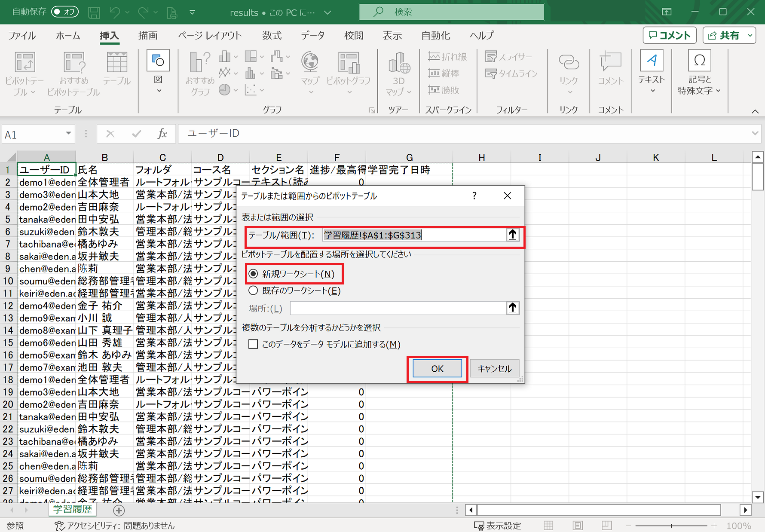Open 記号と特殊文字 symbols button
Image resolution: width=765 pixels, height=532 pixels.
pos(699,71)
